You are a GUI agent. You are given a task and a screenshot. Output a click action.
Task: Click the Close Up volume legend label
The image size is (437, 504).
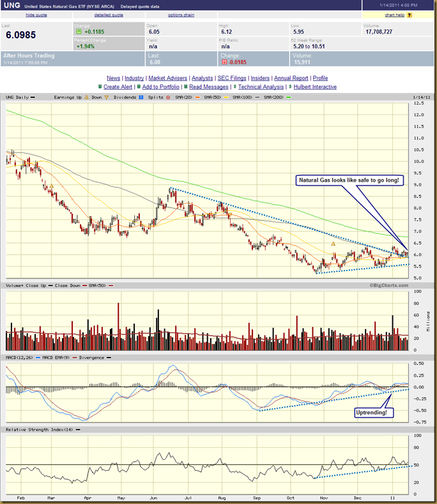click(x=36, y=285)
